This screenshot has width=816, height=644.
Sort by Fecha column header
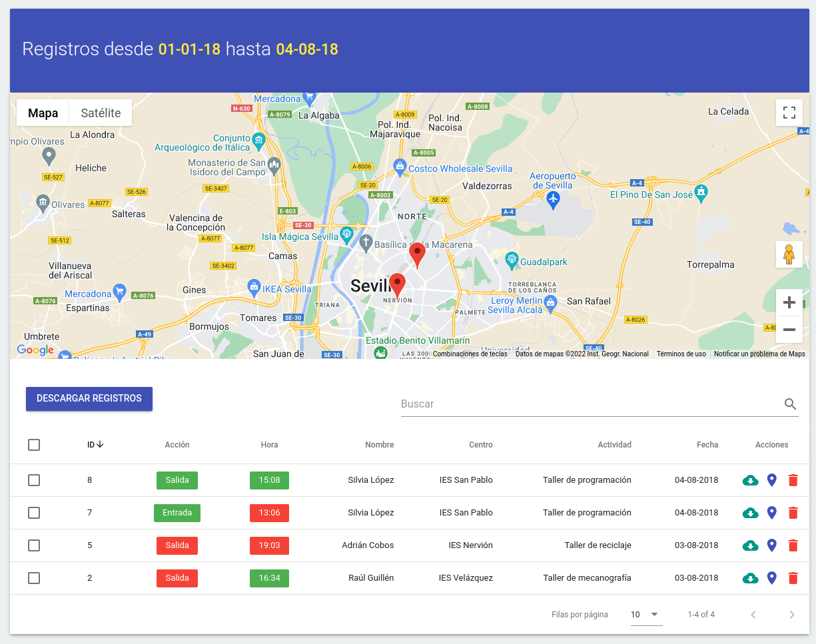pos(707,445)
